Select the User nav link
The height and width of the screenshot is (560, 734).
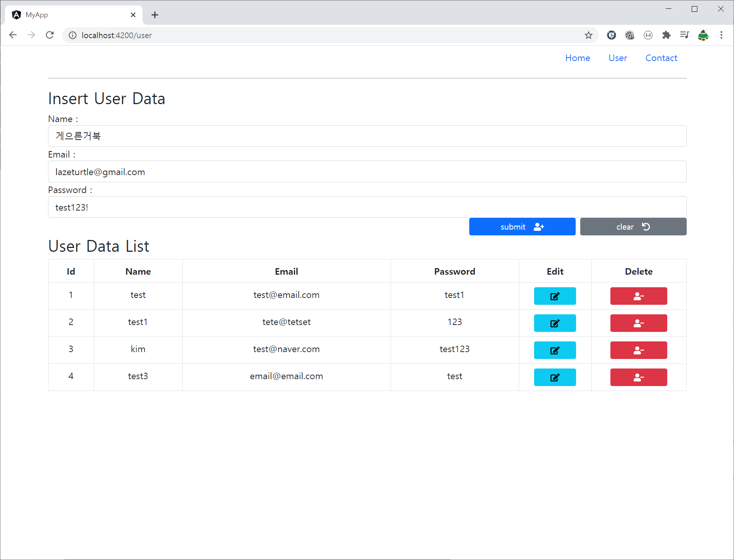pos(617,58)
